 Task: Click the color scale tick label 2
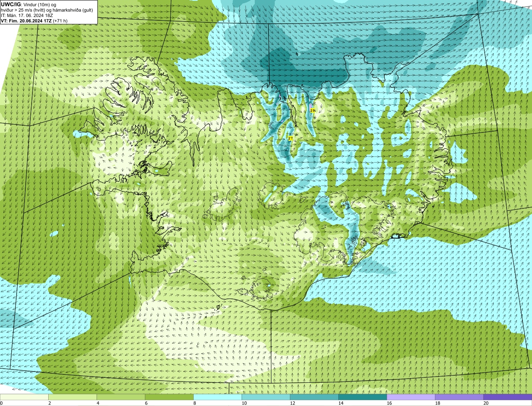(x=49, y=403)
